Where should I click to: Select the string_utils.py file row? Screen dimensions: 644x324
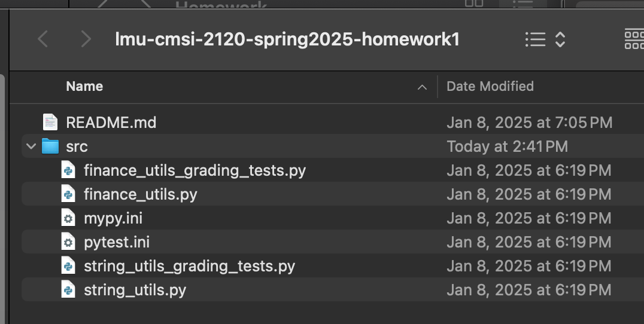333,289
